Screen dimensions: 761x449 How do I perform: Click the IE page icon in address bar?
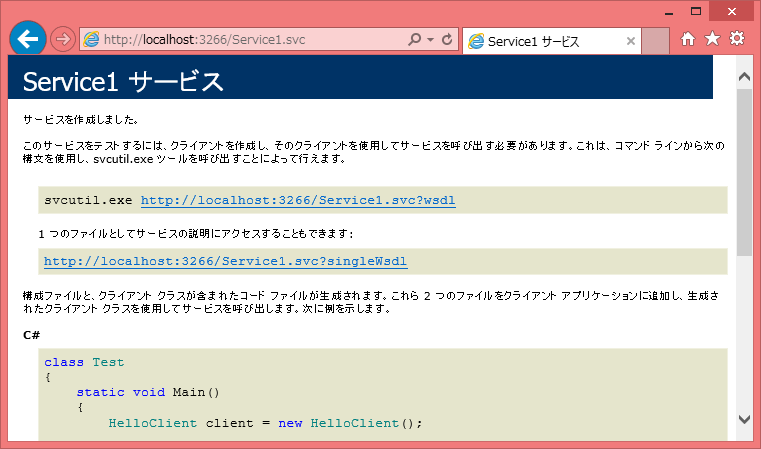(92, 40)
